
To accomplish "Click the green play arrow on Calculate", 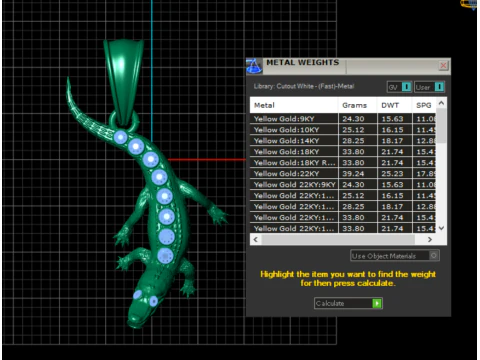I will (x=377, y=303).
